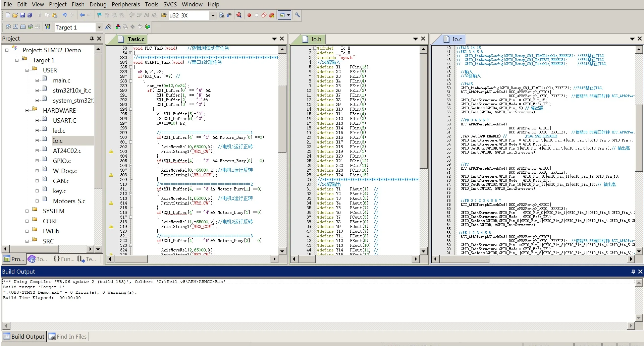
Task: Collapse the HARDWARE folder
Action: click(x=27, y=111)
